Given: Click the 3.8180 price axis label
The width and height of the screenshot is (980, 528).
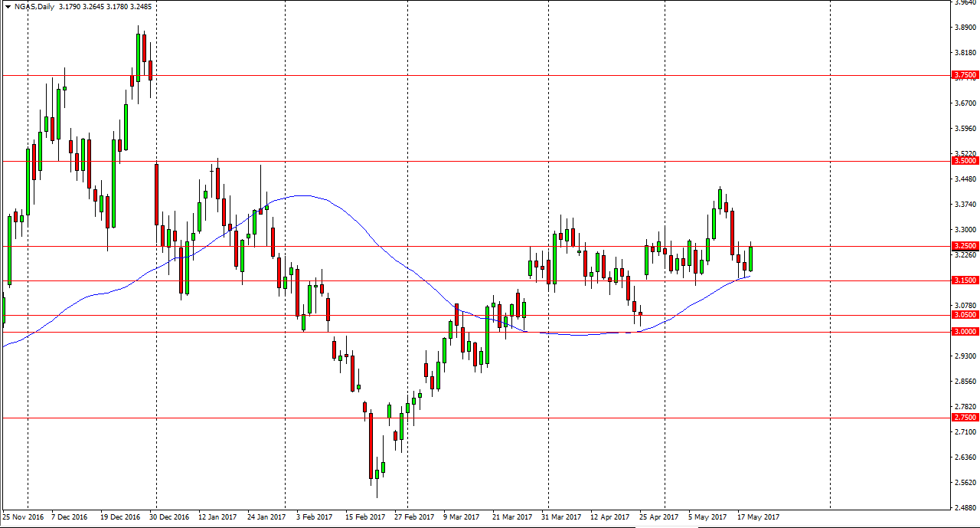Looking at the screenshot, I should point(965,53).
